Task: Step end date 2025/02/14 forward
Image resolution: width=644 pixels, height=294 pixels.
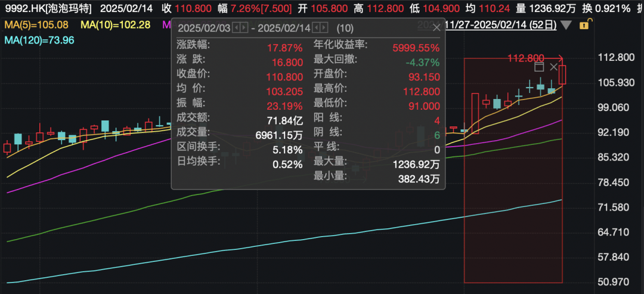Action: coord(324,28)
